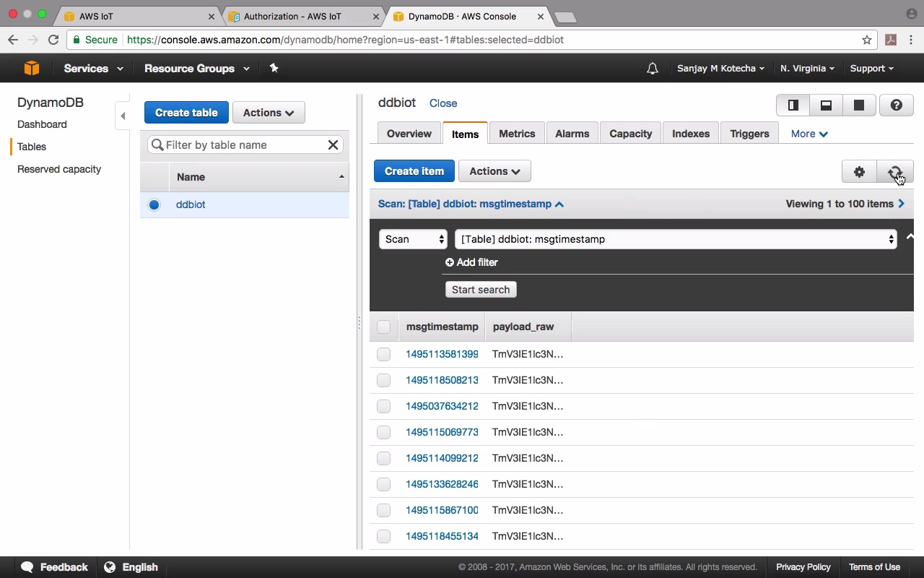The height and width of the screenshot is (578, 924).
Task: Check the row for 1495114099212
Action: click(x=383, y=458)
